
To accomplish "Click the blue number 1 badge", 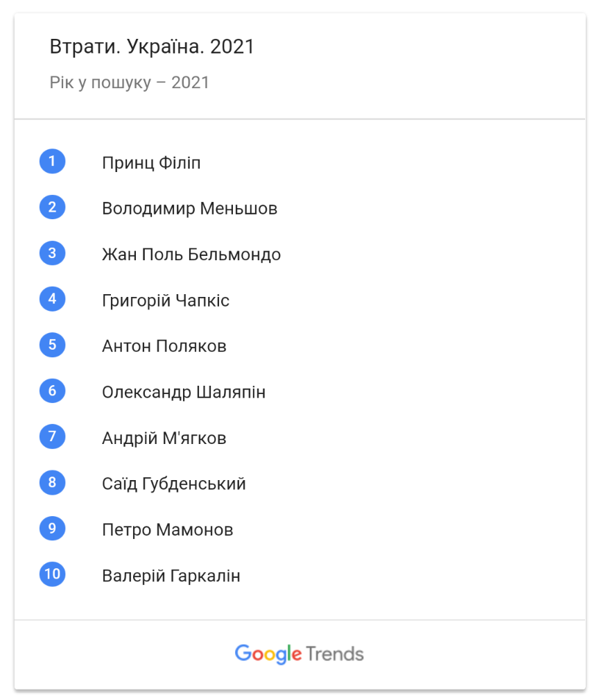I will tap(52, 161).
